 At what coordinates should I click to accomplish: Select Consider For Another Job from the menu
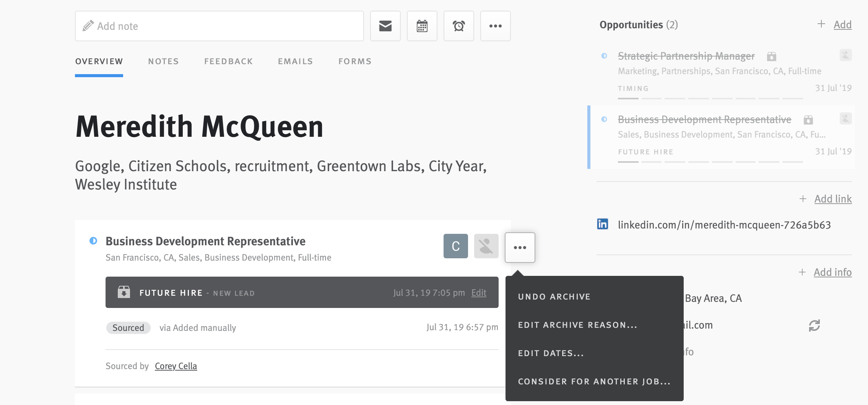tap(594, 381)
